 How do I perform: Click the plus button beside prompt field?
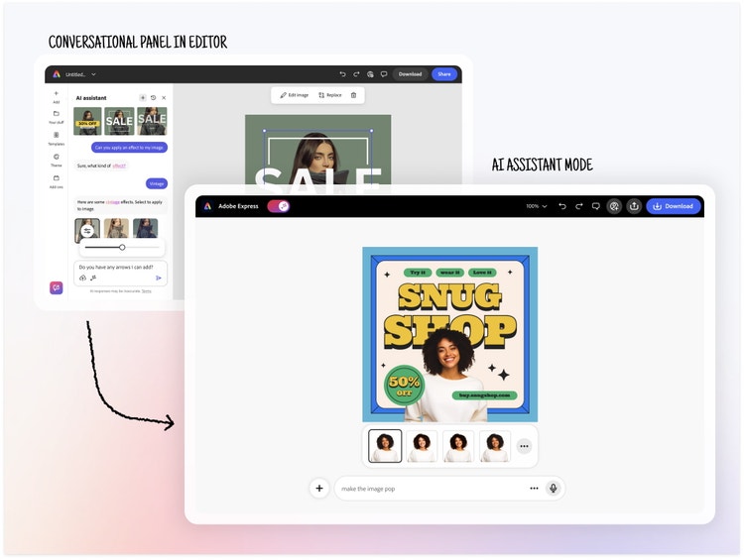click(x=319, y=488)
